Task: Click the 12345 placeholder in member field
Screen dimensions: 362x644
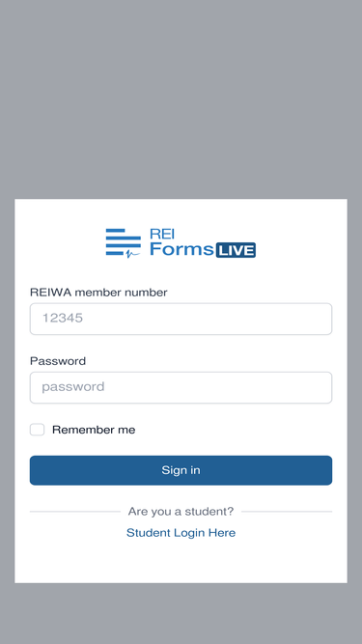Action: 63,318
